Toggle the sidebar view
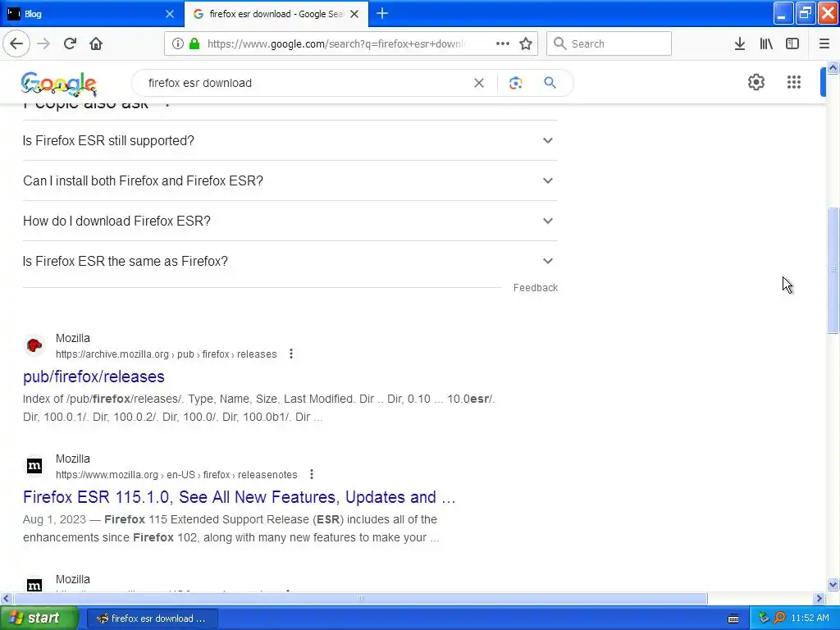 [792, 43]
